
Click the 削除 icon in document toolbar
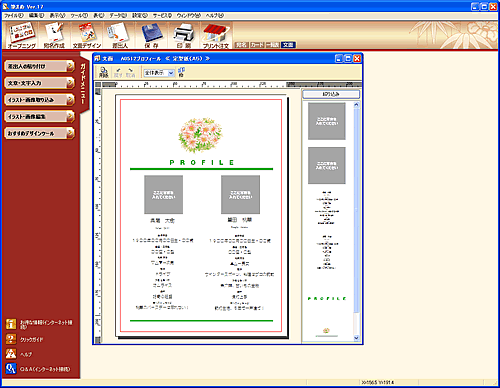click(x=104, y=72)
